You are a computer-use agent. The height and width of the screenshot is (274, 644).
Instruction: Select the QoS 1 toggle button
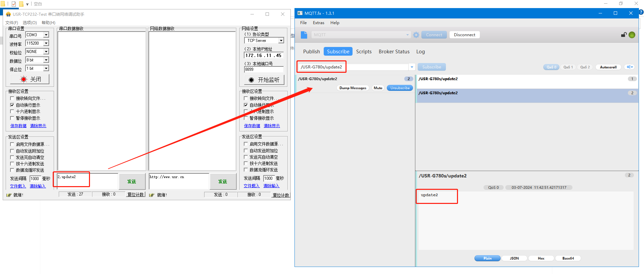click(x=568, y=67)
